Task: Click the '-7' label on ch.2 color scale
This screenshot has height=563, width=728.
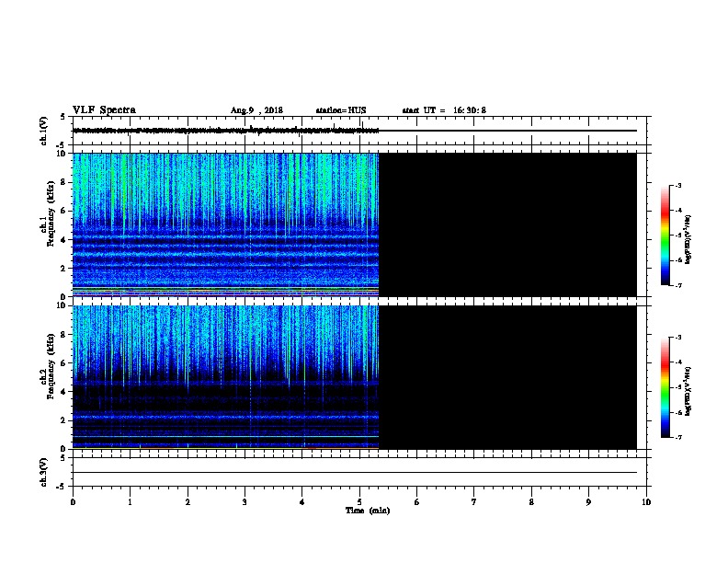Action: tap(678, 438)
